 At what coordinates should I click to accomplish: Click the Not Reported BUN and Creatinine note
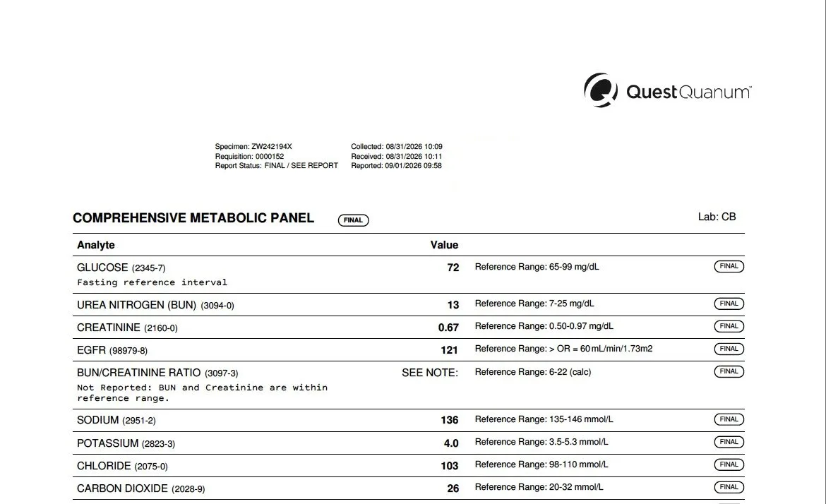[x=203, y=393]
